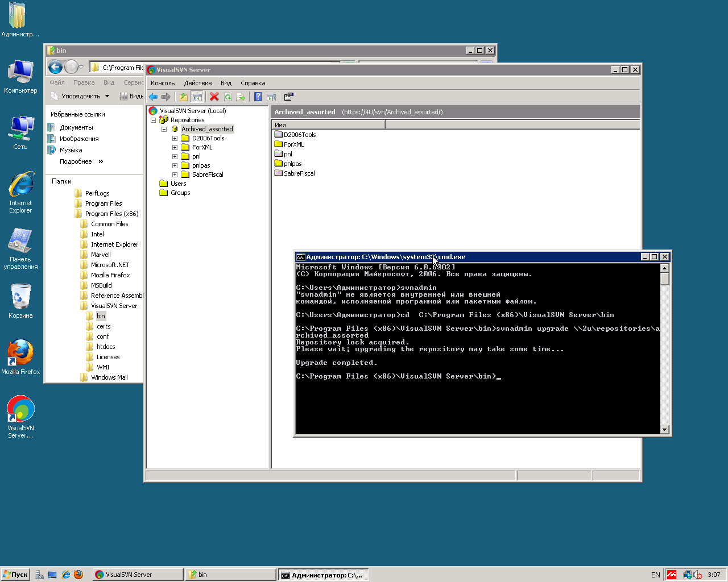The height and width of the screenshot is (582, 728).
Task: Open Help with the blue question icon
Action: (x=258, y=97)
